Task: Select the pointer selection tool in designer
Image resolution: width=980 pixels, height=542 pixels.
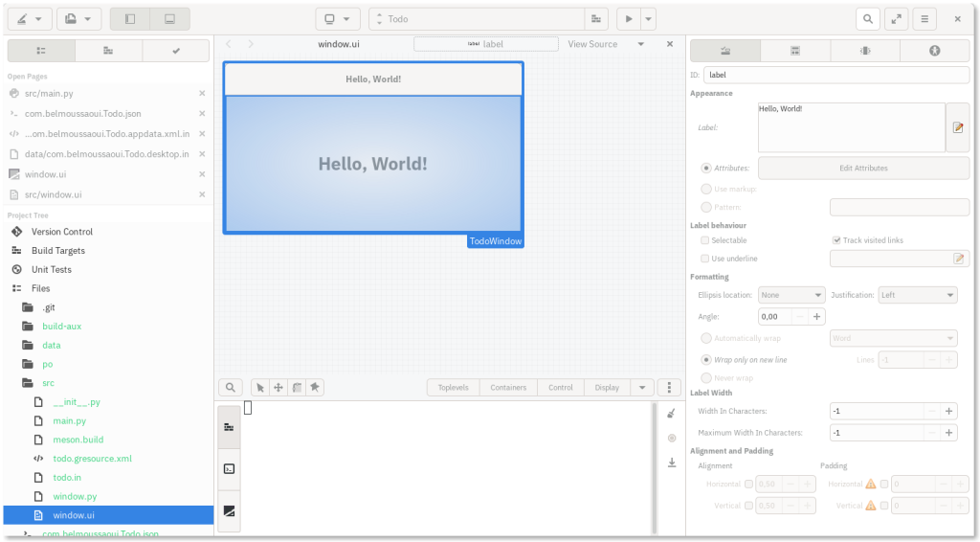Action: 260,388
